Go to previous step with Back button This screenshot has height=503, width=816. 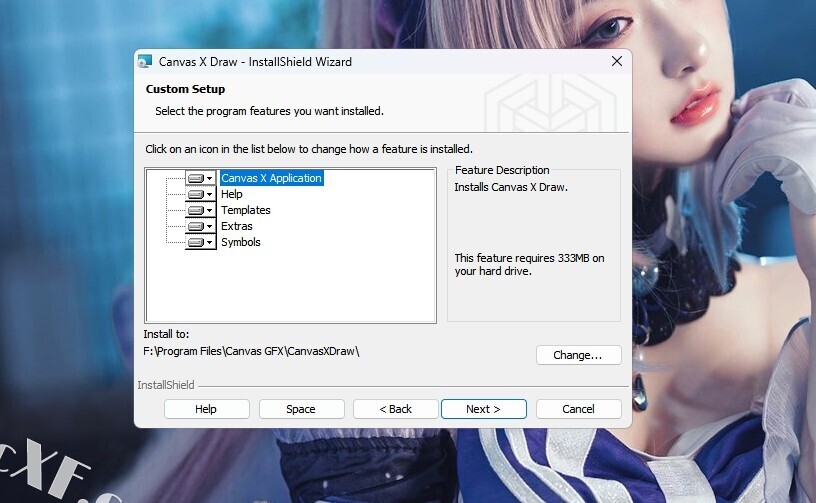click(396, 409)
